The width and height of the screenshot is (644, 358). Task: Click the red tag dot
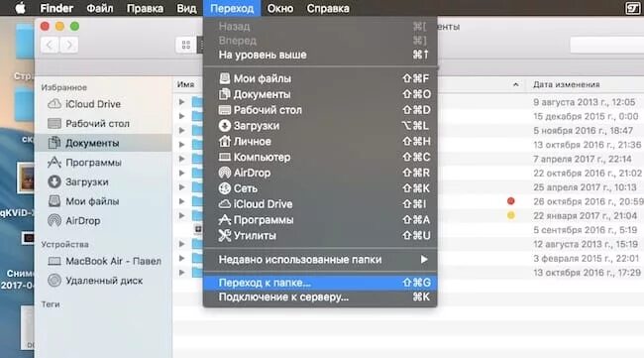(511, 201)
